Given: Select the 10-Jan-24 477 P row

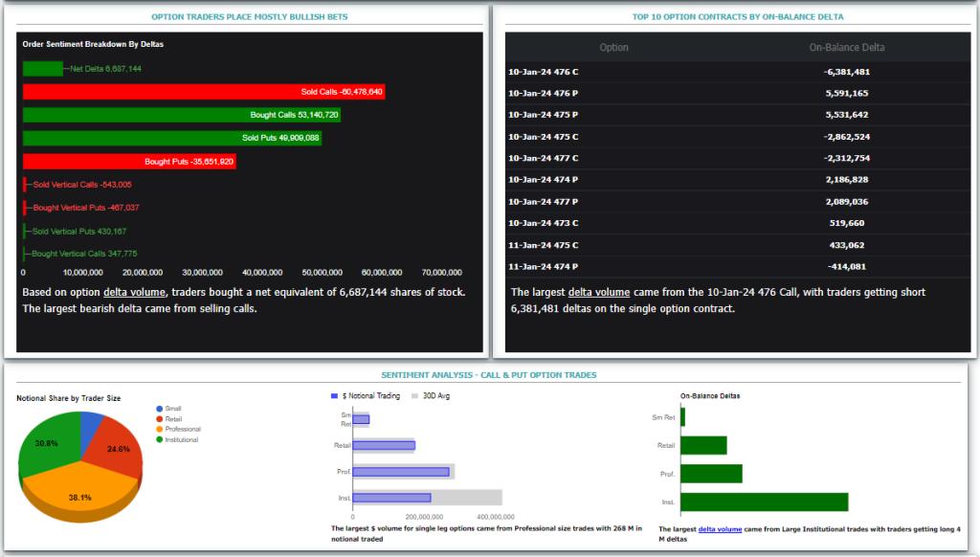Looking at the screenshot, I should 738,202.
